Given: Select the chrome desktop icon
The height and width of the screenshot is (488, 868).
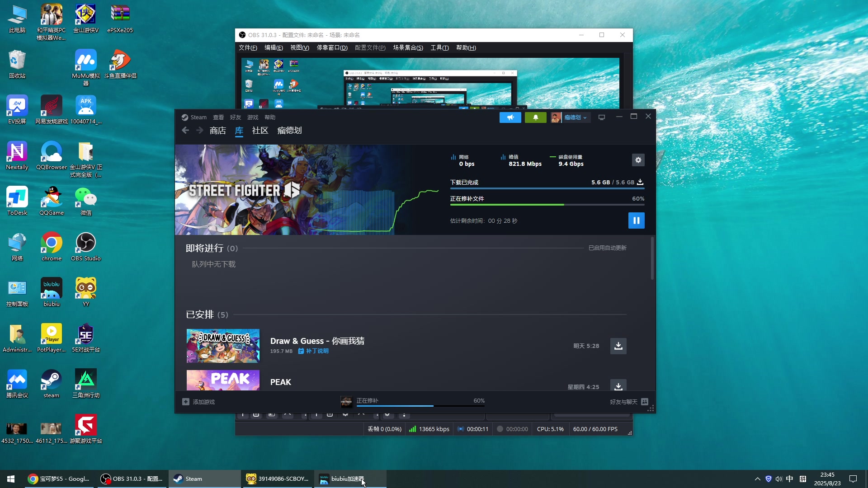Looking at the screenshot, I should (52, 247).
